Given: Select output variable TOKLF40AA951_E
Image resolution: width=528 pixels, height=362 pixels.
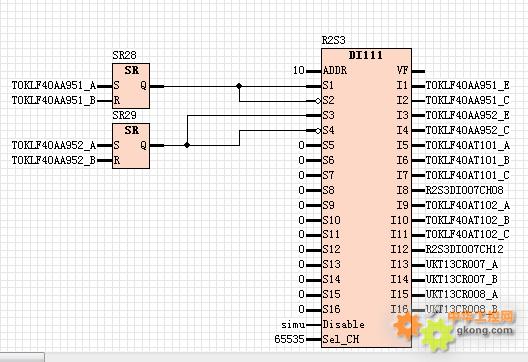Looking at the screenshot, I should [467, 86].
